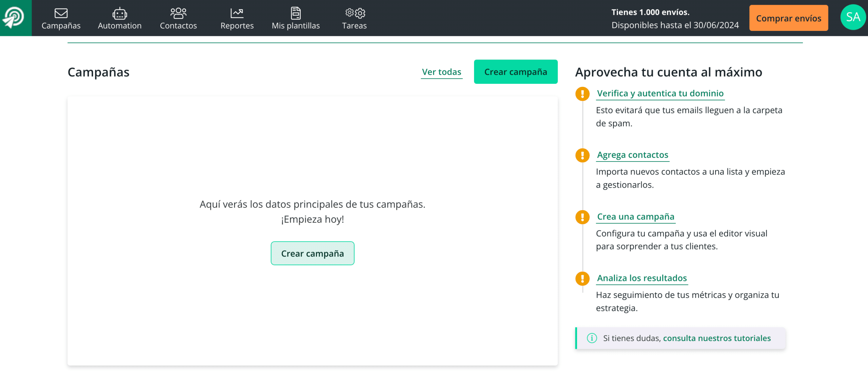Image resolution: width=868 pixels, height=375 pixels.
Task: Open Automation robot icon in navbar
Action: [x=119, y=13]
